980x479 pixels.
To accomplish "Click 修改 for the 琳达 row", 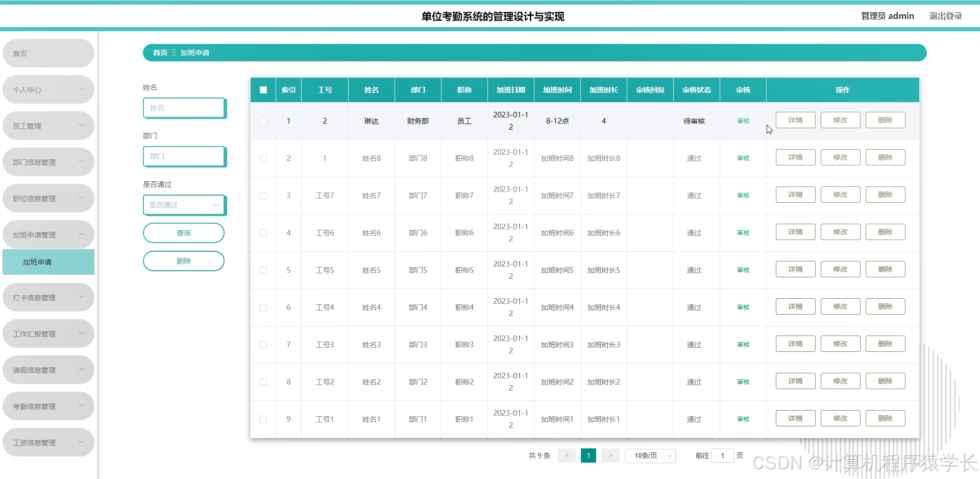I will point(840,120).
